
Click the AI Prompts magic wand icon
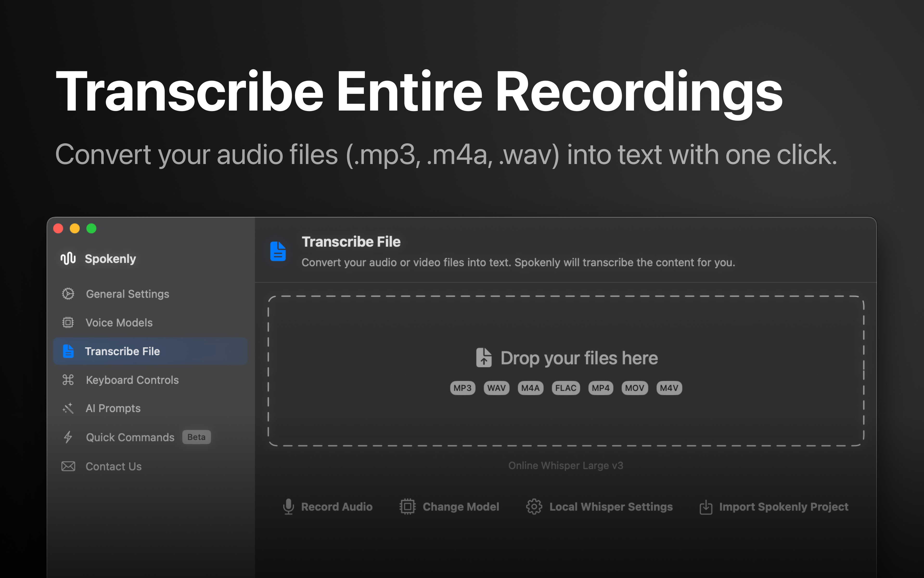(68, 408)
